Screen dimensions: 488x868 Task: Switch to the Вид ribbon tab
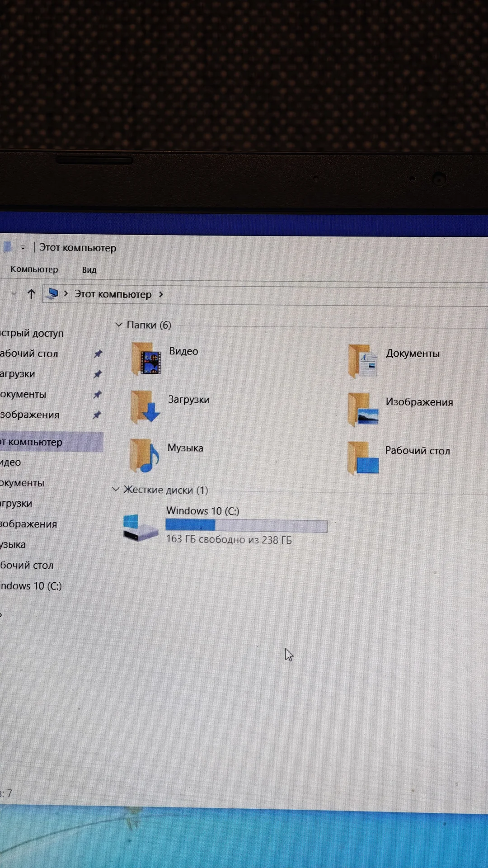click(x=89, y=270)
